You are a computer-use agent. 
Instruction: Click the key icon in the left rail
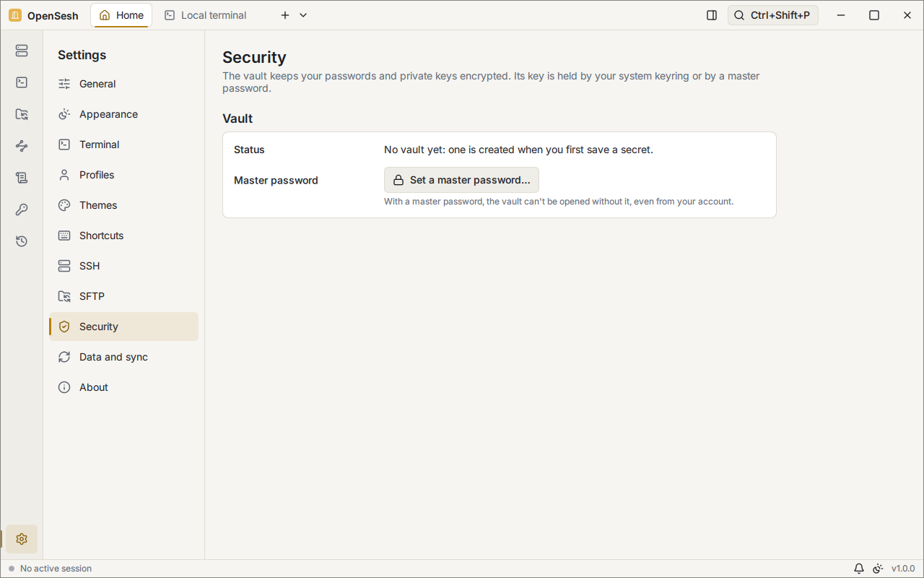click(22, 210)
